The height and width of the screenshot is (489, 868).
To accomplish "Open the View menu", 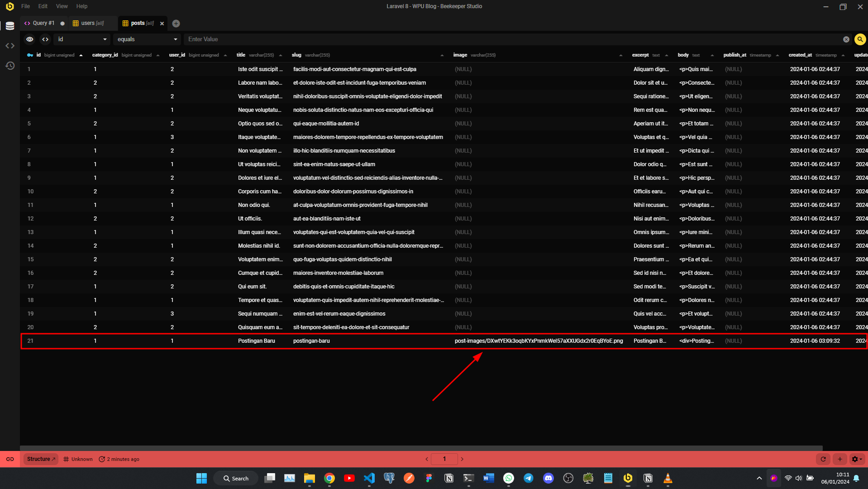I will click(62, 6).
